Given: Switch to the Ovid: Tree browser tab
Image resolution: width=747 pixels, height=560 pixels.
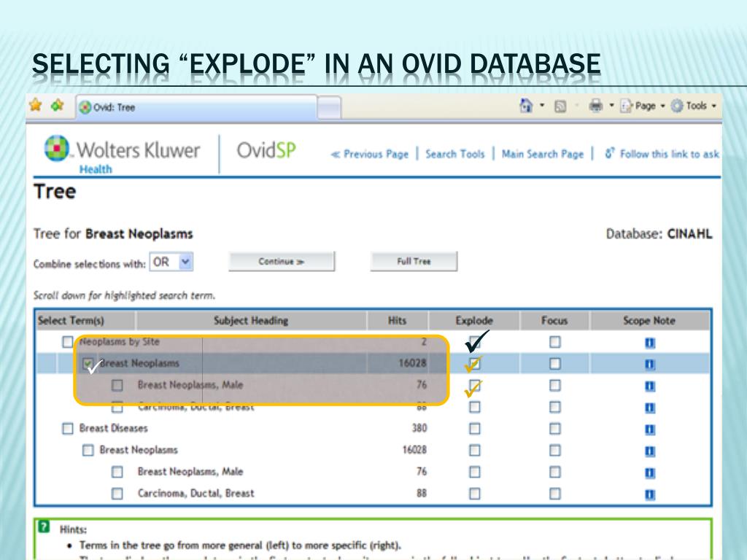Looking at the screenshot, I should pyautogui.click(x=197, y=108).
